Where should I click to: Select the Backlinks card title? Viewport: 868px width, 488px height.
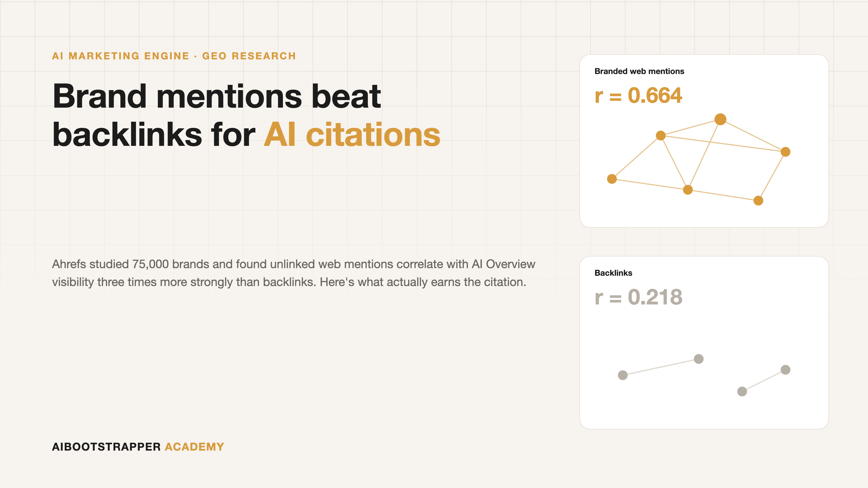pyautogui.click(x=613, y=273)
